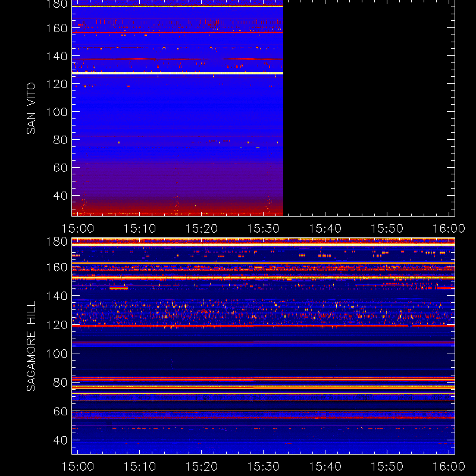This screenshot has height=476, width=476.
Task: Select the 120 tick label on San Vito axis
Action: [x=57, y=84]
